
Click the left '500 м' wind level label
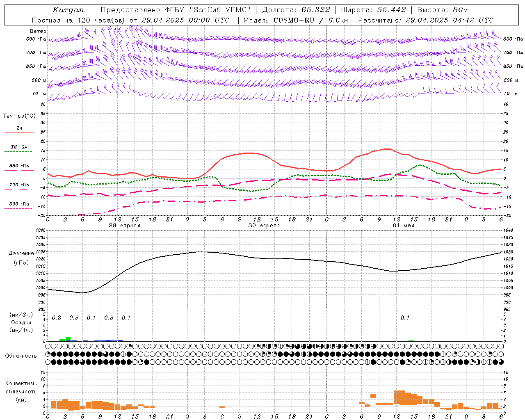pos(39,80)
